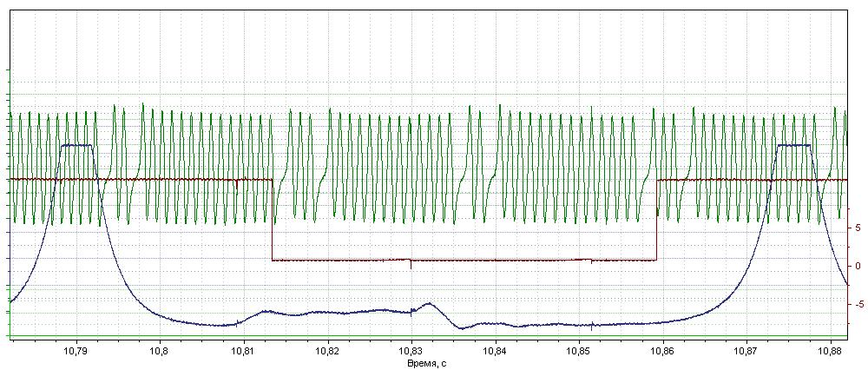
Task: Click the 10,85 time label
Action: click(579, 351)
